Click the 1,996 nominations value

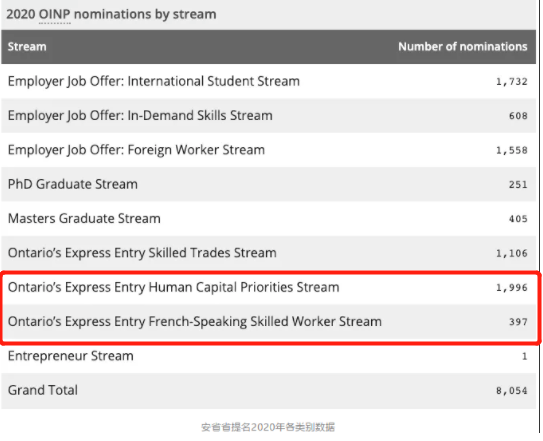coord(512,288)
